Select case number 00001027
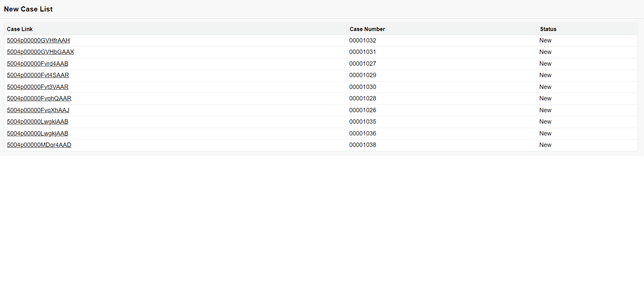Viewport: 644px width, 305px height. [363, 64]
